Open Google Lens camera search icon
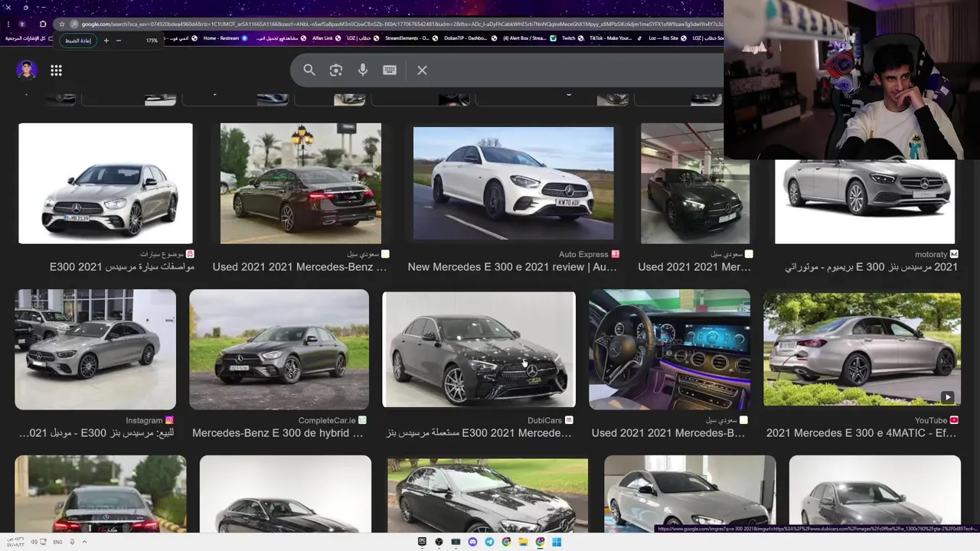The width and height of the screenshot is (980, 551). (336, 70)
